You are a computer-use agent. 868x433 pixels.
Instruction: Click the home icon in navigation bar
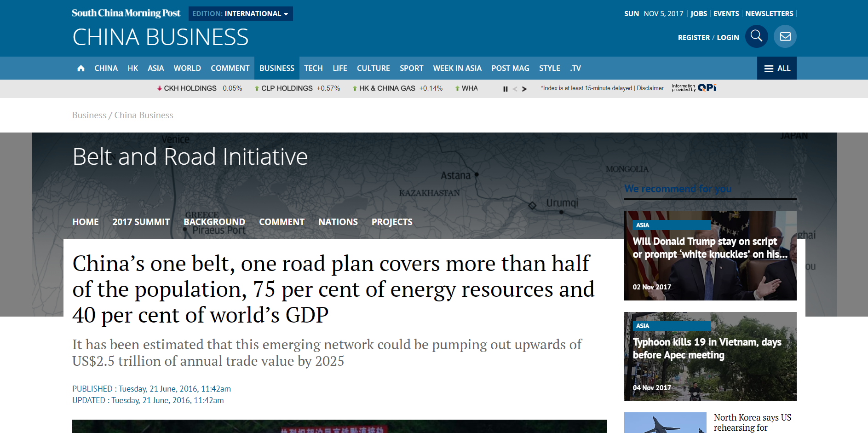[81, 68]
